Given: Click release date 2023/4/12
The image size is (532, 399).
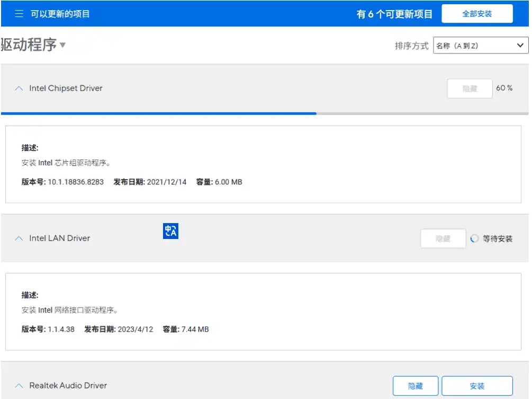Looking at the screenshot, I should pos(136,330).
